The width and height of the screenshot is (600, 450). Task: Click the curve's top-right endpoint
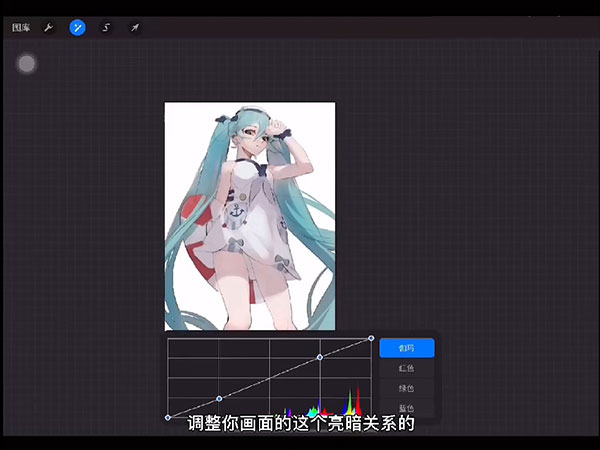click(371, 338)
